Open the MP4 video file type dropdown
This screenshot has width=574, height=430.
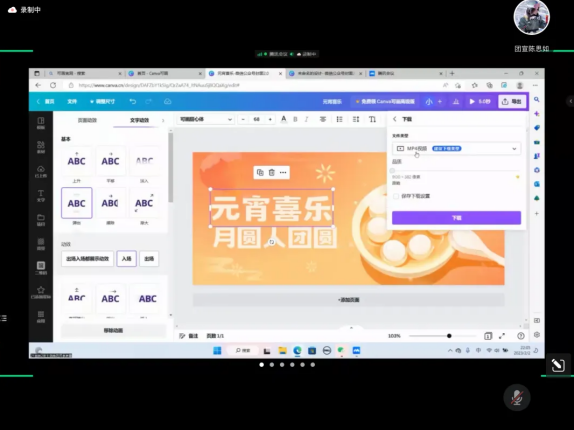point(456,148)
